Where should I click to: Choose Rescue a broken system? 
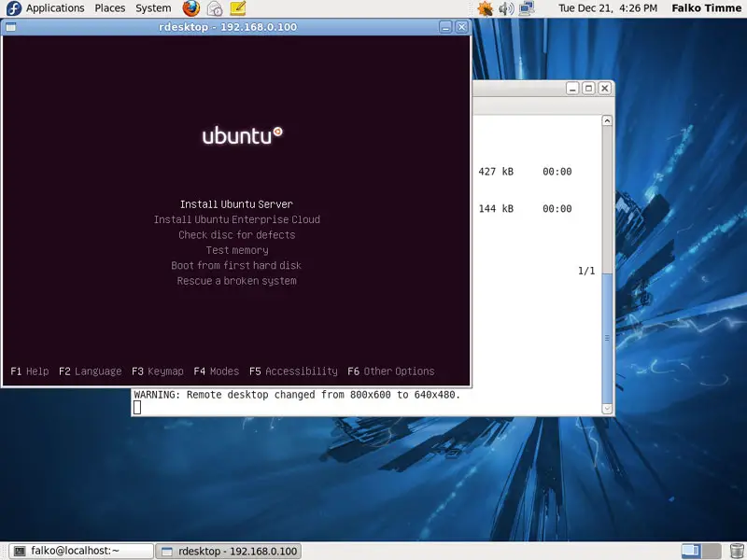[x=236, y=281]
